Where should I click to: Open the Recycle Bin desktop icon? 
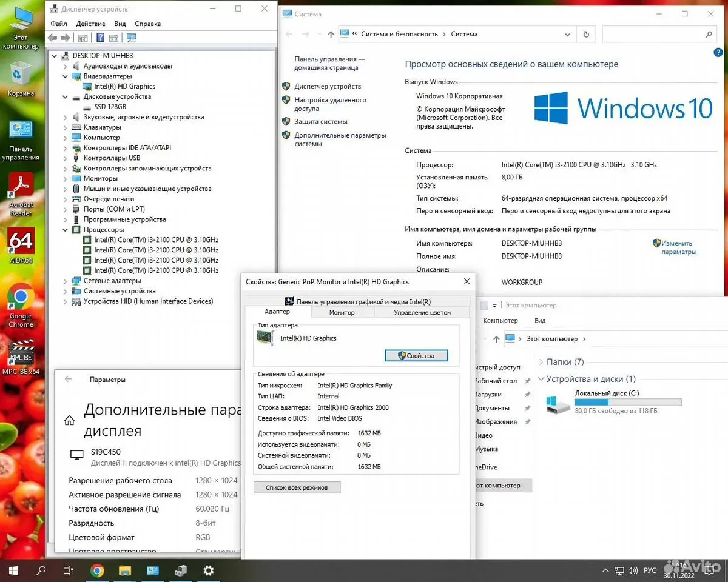pyautogui.click(x=21, y=79)
